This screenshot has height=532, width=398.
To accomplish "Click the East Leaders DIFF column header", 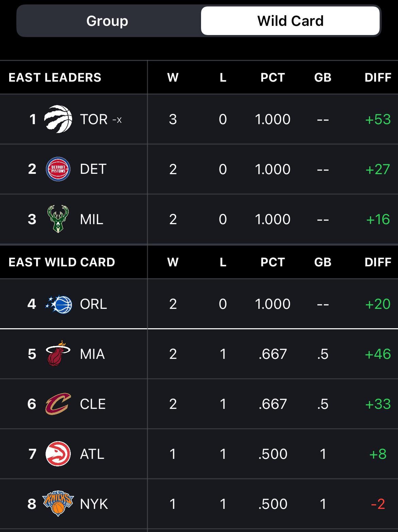I will [378, 78].
